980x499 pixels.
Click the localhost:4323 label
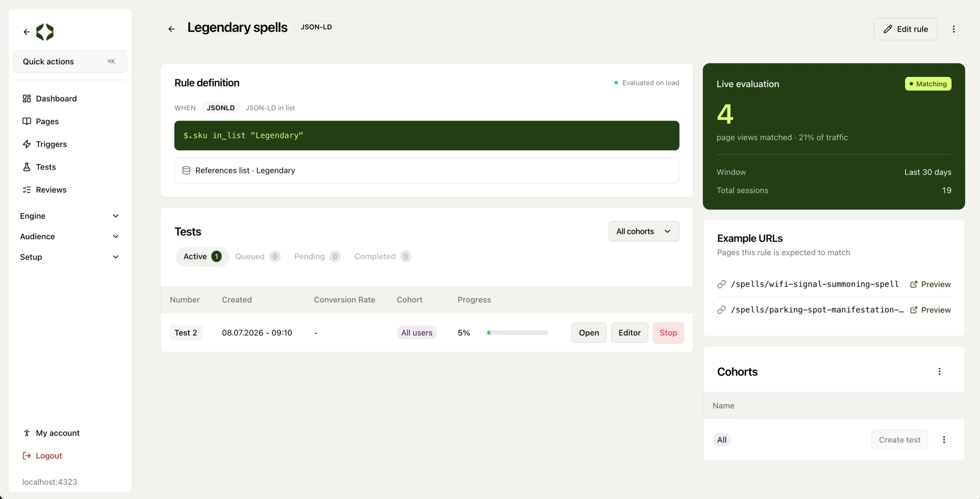coord(49,482)
